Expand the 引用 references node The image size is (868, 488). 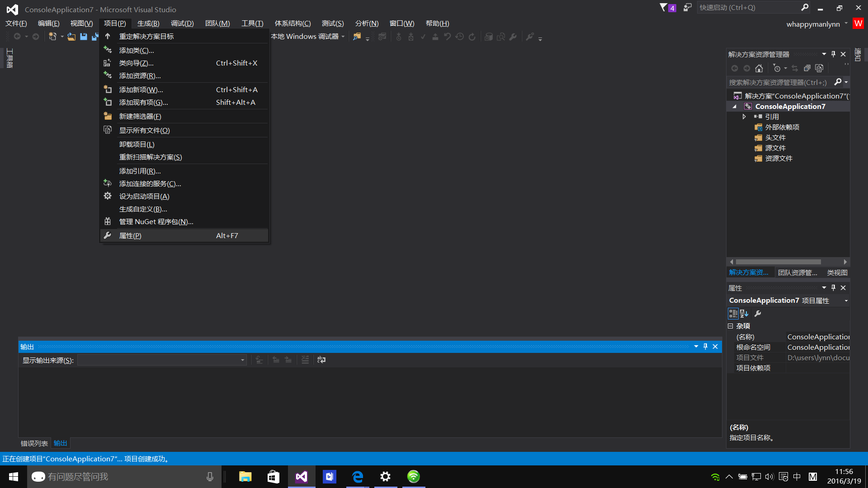[744, 117]
